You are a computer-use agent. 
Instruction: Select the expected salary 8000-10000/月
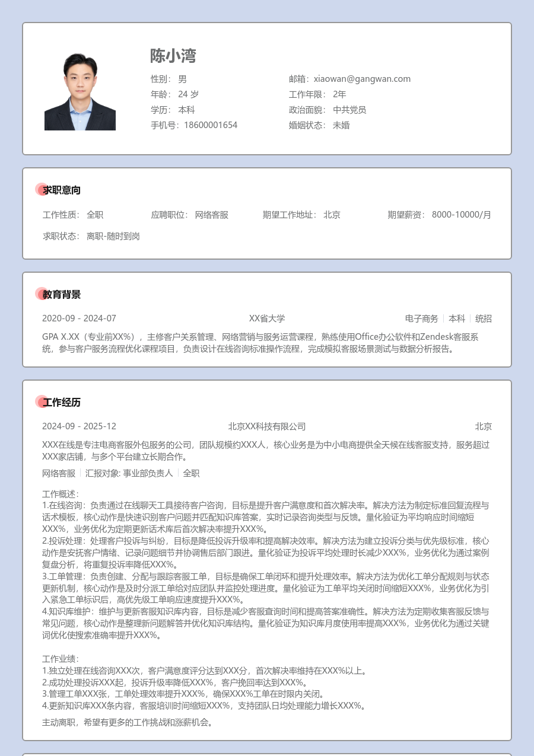point(462,215)
